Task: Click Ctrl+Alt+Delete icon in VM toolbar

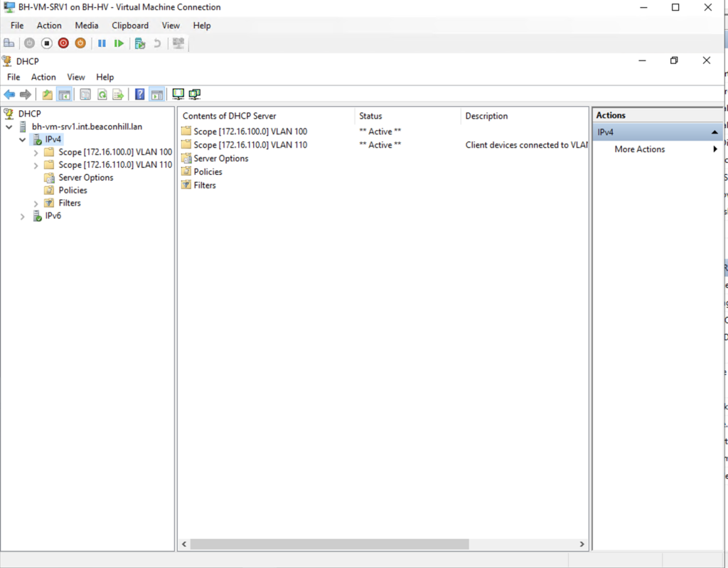Action: coord(9,43)
